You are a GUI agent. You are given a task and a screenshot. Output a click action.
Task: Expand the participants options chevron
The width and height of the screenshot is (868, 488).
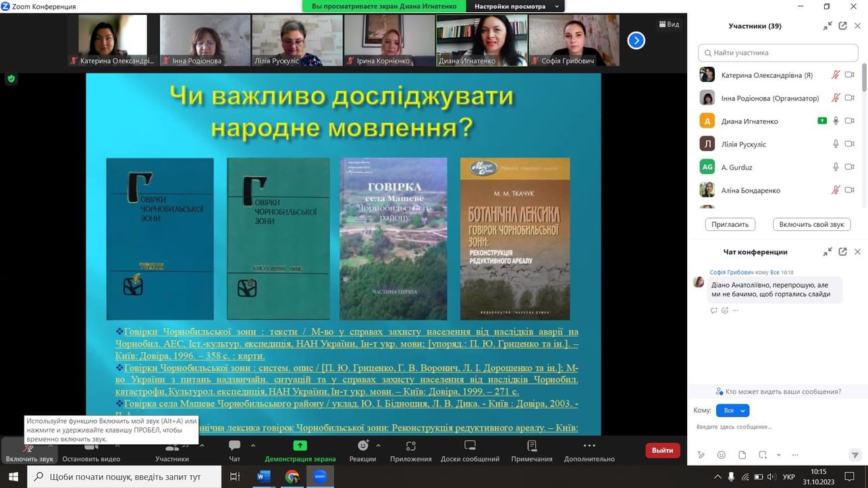pos(200,445)
